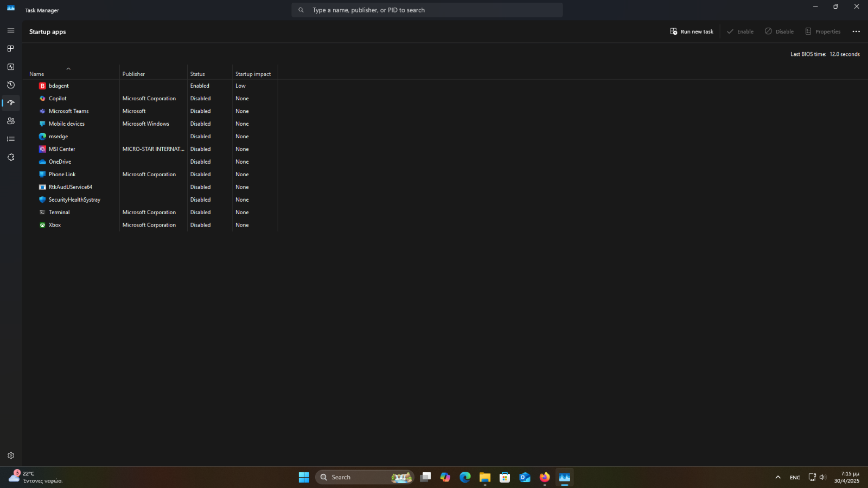Viewport: 868px width, 488px height.
Task: Show hidden system tray icons
Action: (x=778, y=477)
